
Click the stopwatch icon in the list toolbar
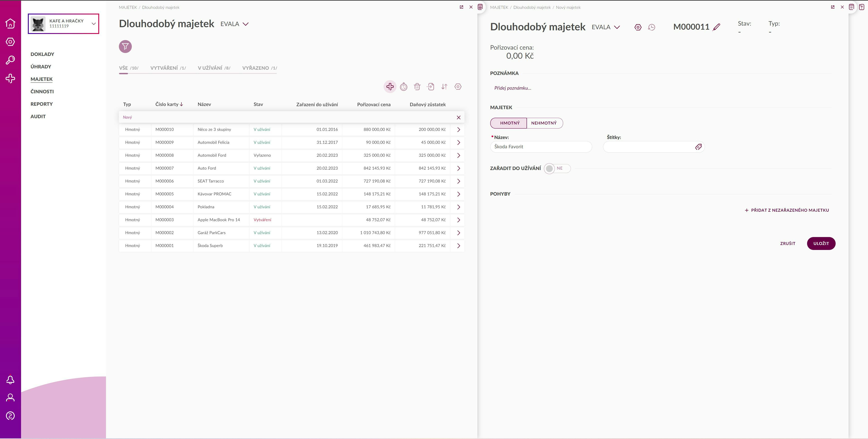point(404,87)
